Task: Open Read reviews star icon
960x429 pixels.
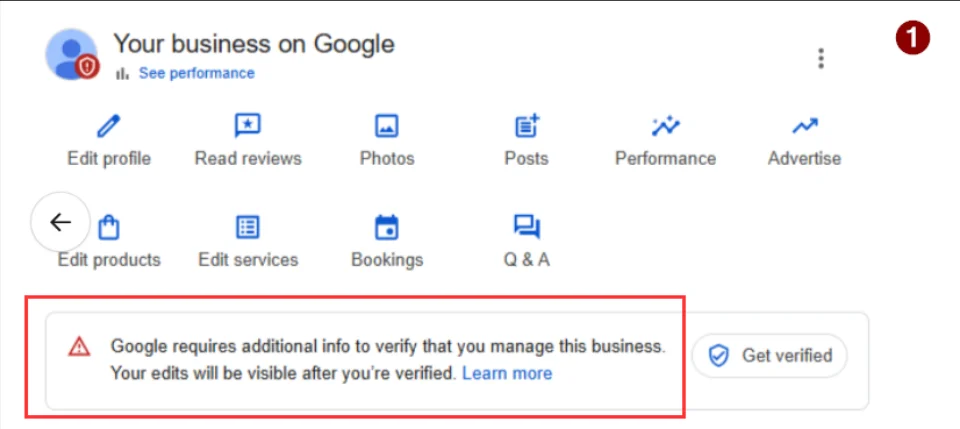Action: pyautogui.click(x=247, y=126)
